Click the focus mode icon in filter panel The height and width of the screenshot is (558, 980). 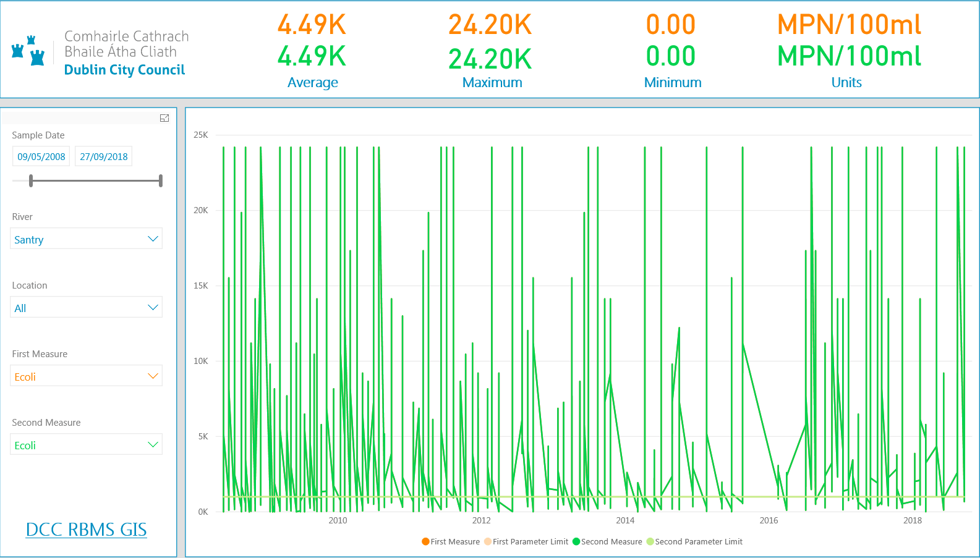[x=164, y=118]
